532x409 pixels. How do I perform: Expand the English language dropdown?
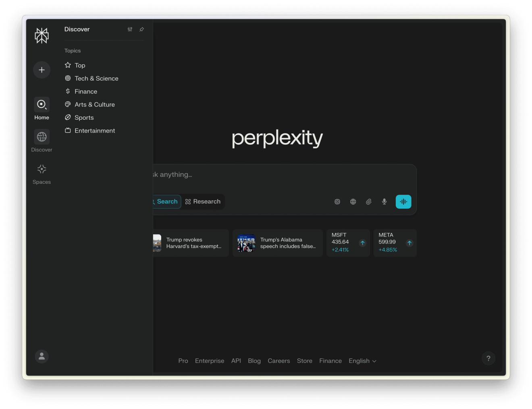[x=362, y=361]
